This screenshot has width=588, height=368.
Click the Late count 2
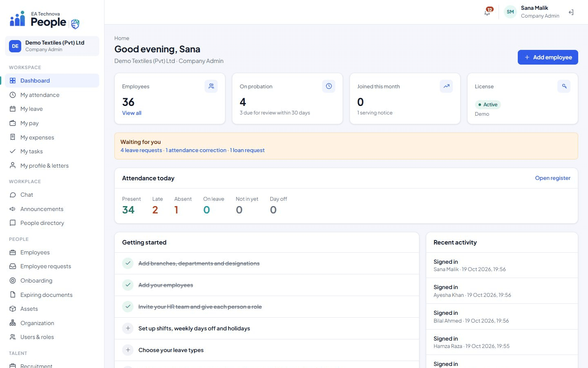(155, 210)
